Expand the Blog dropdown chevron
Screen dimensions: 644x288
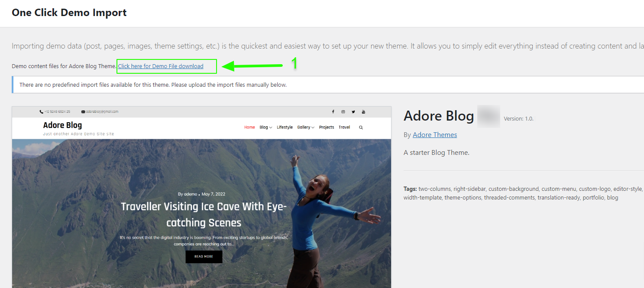271,128
